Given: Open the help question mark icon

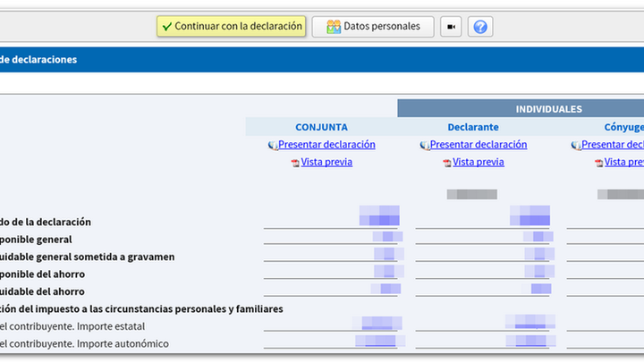Looking at the screenshot, I should pyautogui.click(x=480, y=27).
